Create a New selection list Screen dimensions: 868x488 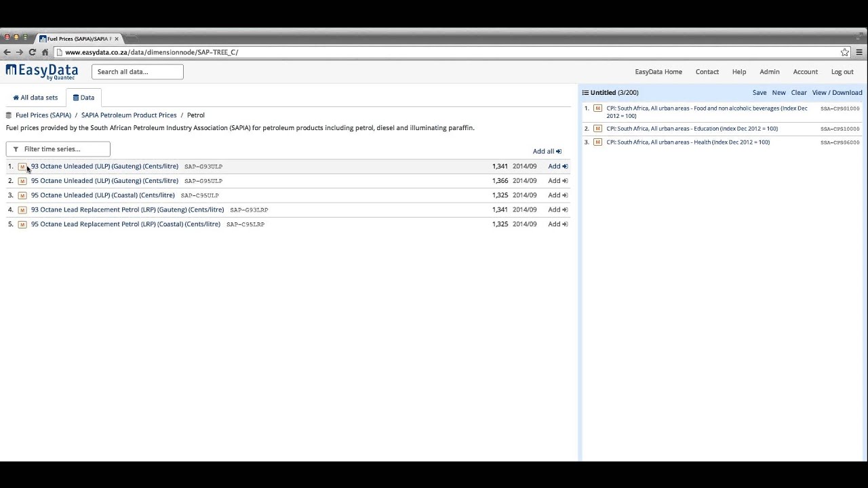click(x=778, y=93)
